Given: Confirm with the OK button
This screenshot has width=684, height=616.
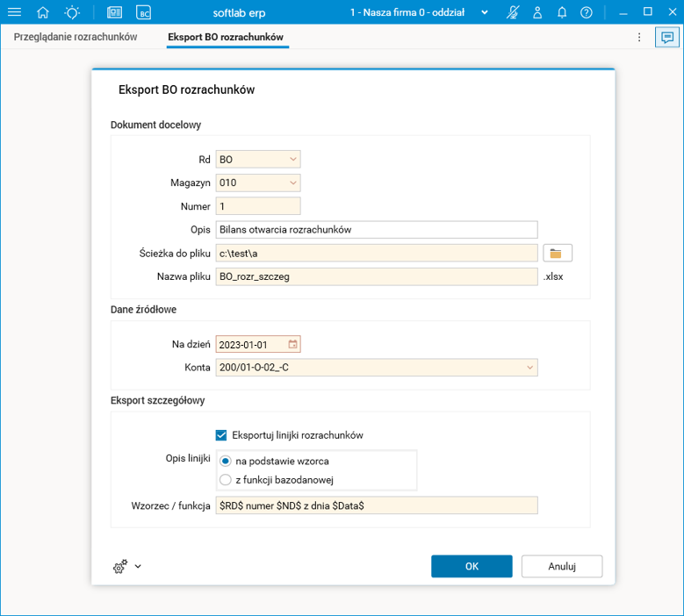Looking at the screenshot, I should click(471, 566).
